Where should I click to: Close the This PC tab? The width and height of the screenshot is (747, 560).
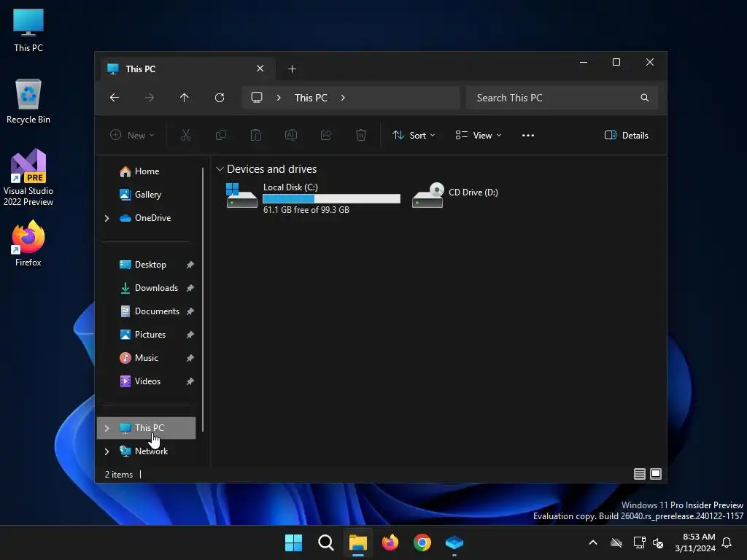(x=260, y=69)
